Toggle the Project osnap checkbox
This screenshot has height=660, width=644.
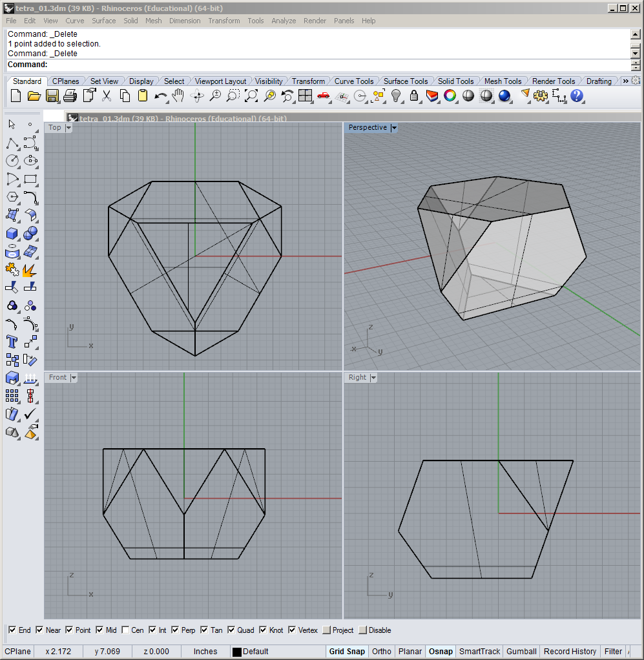point(326,630)
